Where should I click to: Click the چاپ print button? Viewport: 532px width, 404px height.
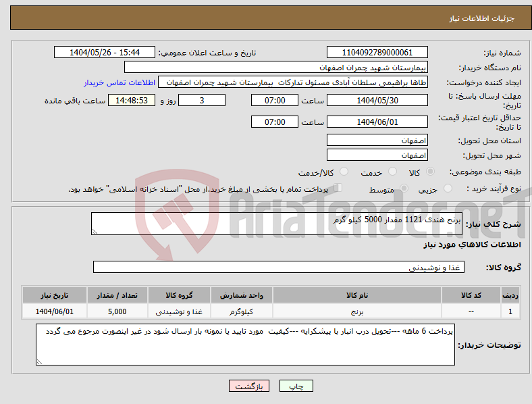point(296,386)
